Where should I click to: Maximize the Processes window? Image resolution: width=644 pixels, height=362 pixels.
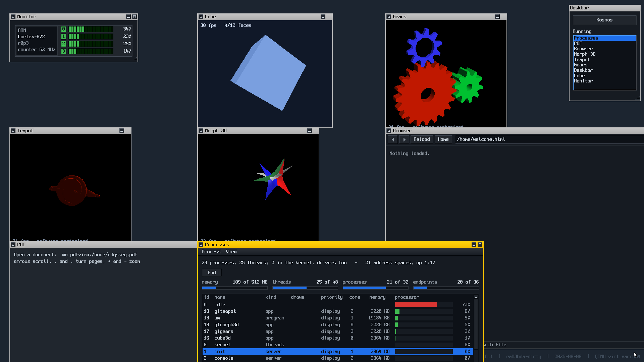pyautogui.click(x=480, y=245)
